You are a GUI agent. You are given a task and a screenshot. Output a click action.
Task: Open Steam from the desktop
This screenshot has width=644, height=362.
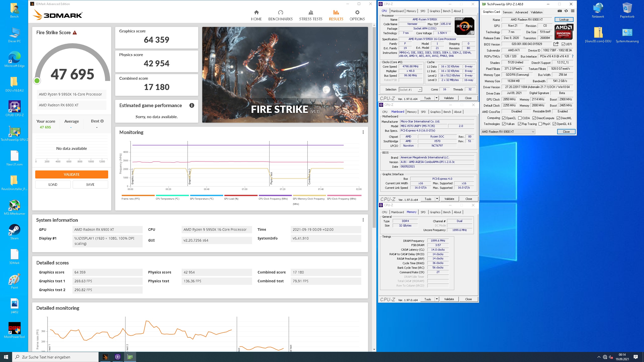point(14,232)
